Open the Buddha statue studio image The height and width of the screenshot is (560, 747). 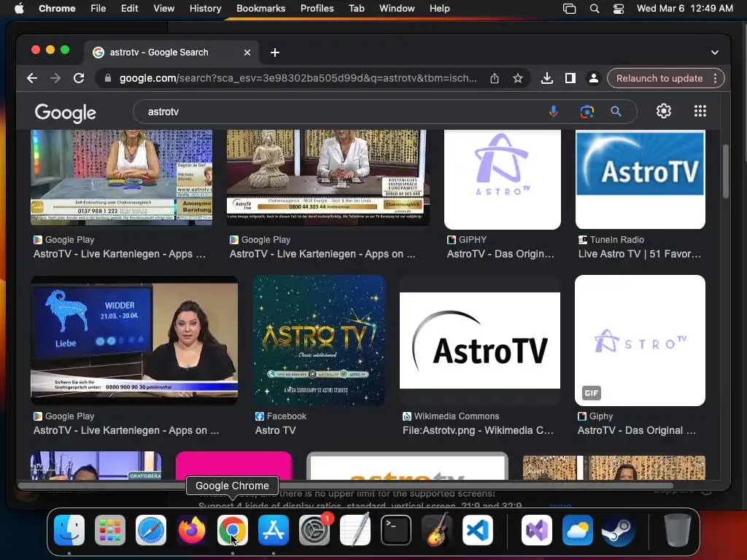click(x=328, y=178)
